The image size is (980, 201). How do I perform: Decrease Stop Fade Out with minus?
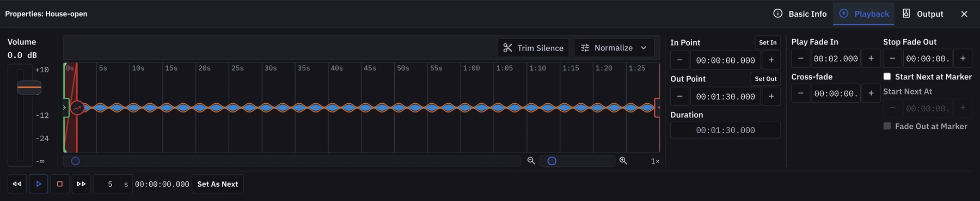892,59
